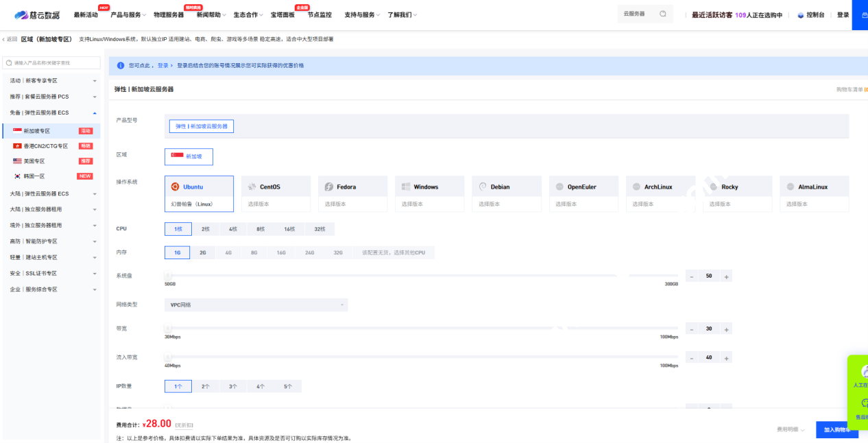Select 香港CN2/CTG专区 in sidebar
868x443 pixels.
tap(45, 146)
